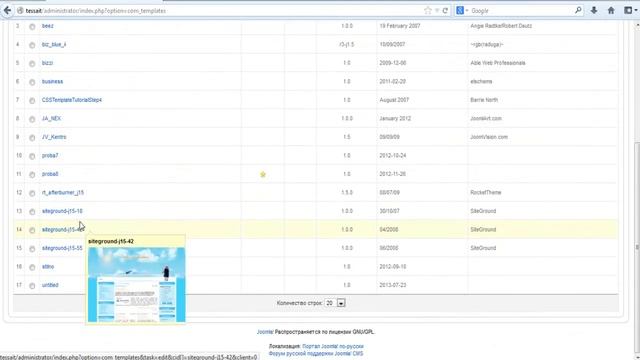Select the untitled template radio button
This screenshot has width=640, height=360.
point(32,286)
